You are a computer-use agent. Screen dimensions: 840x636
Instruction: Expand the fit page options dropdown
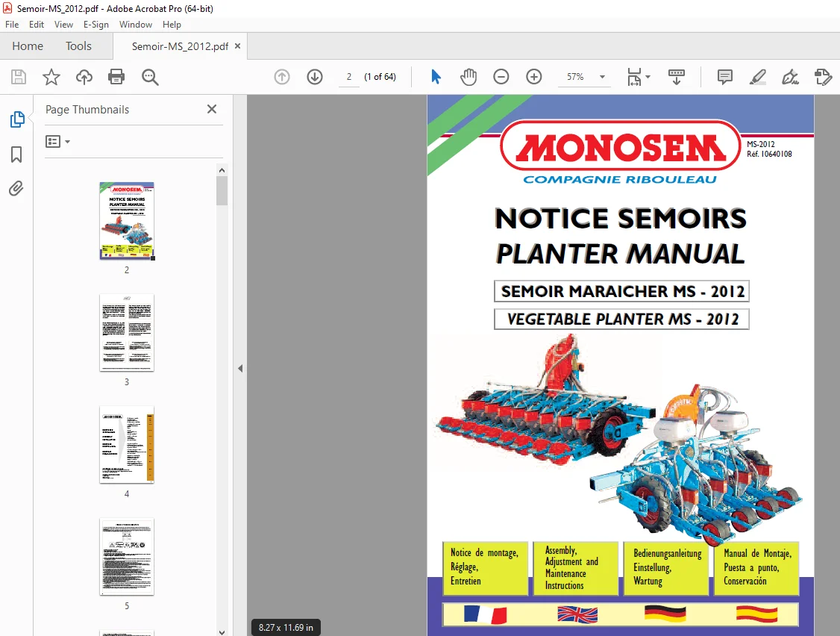coord(648,77)
